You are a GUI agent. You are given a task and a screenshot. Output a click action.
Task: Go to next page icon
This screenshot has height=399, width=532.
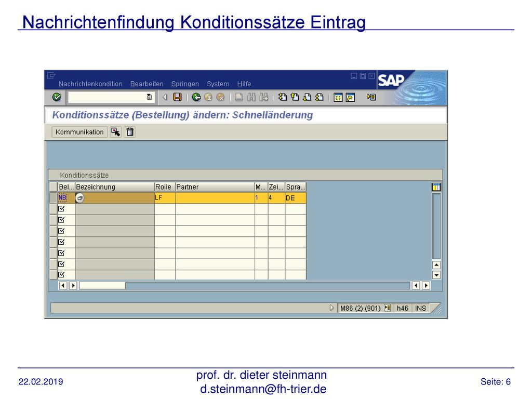click(307, 97)
